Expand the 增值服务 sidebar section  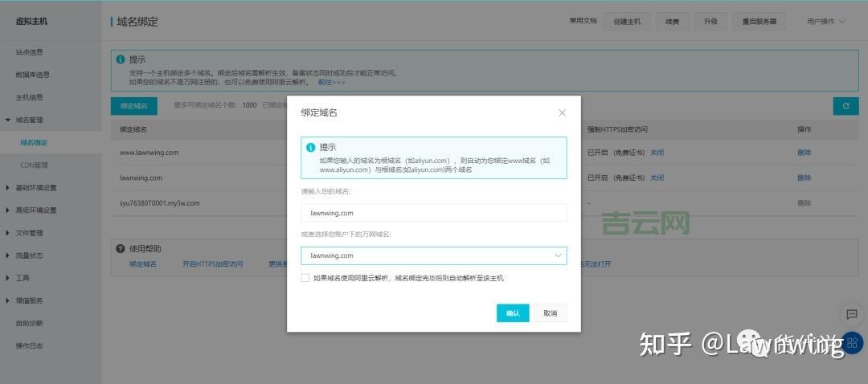pos(8,300)
